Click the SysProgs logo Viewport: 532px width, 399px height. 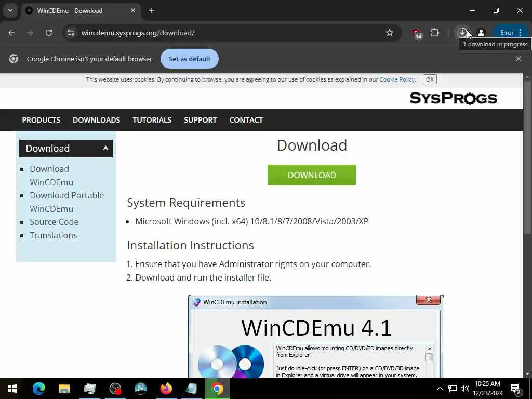pyautogui.click(x=453, y=98)
